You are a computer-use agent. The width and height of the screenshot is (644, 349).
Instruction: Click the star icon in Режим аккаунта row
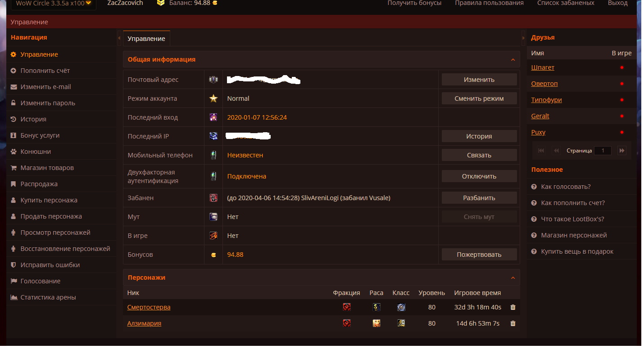click(213, 98)
